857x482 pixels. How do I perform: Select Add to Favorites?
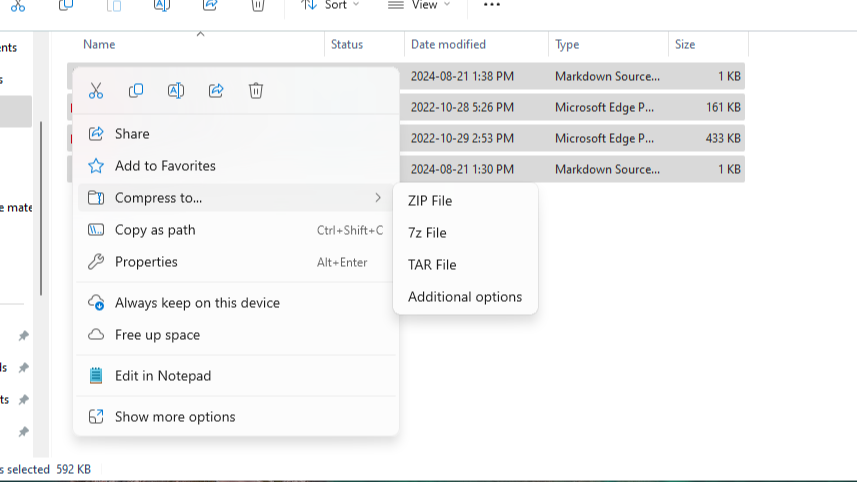point(235,166)
